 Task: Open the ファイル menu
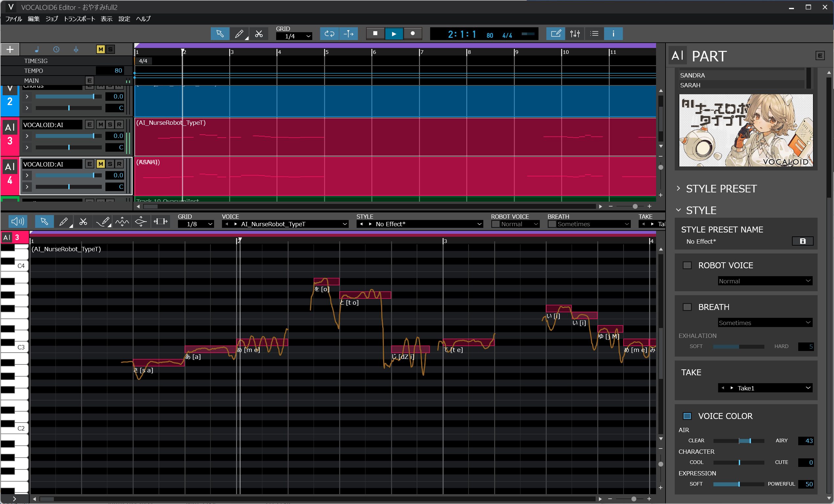[13, 19]
